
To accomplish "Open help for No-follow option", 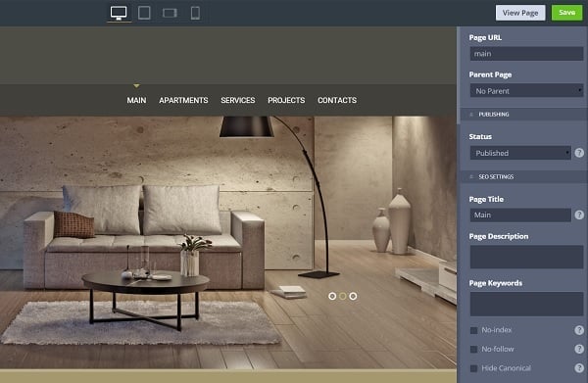I will coord(579,349).
